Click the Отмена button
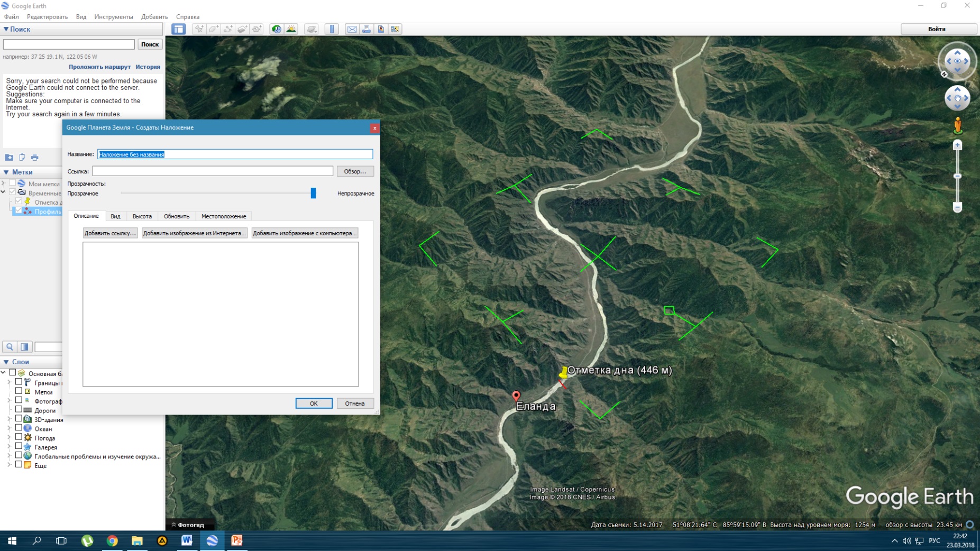980x551 pixels. [355, 403]
